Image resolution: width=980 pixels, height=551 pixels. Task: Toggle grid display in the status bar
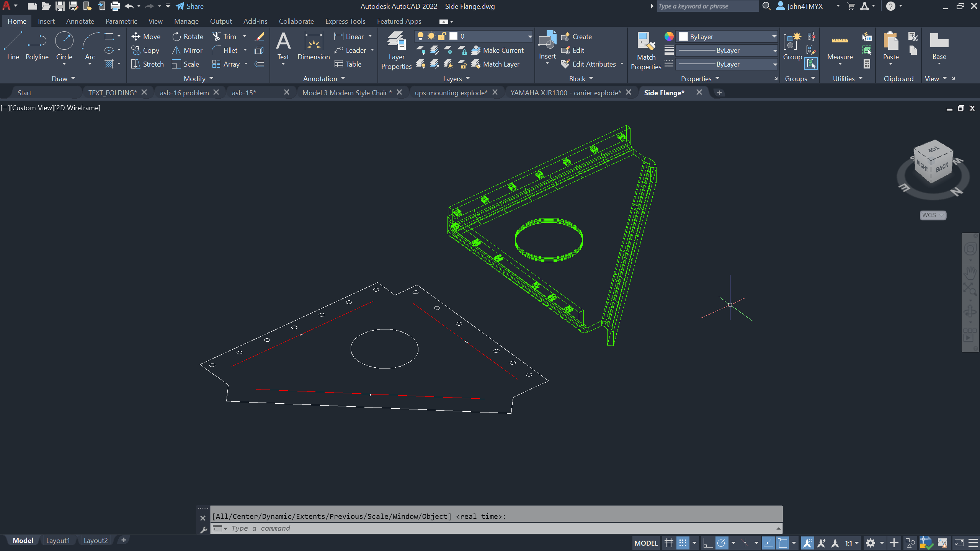pos(668,543)
